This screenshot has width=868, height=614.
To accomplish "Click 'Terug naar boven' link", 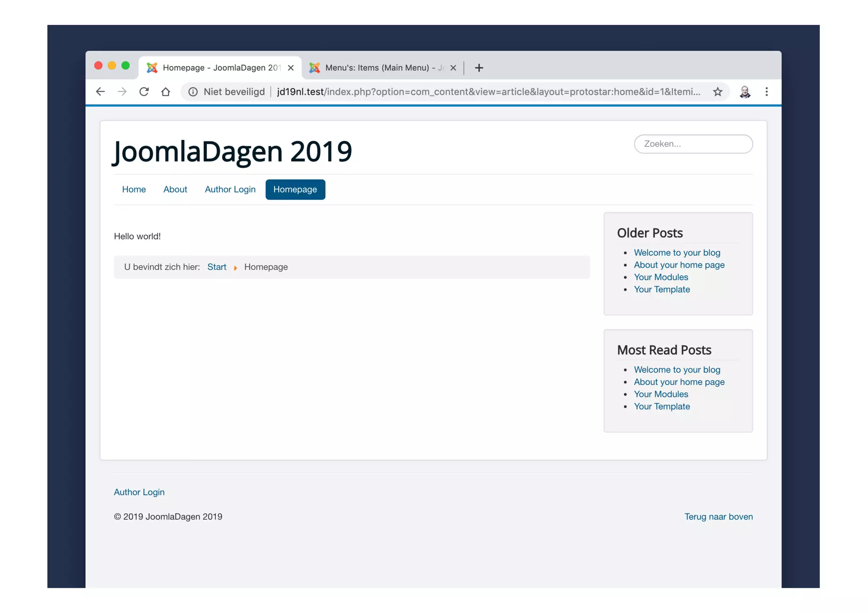I will click(718, 516).
